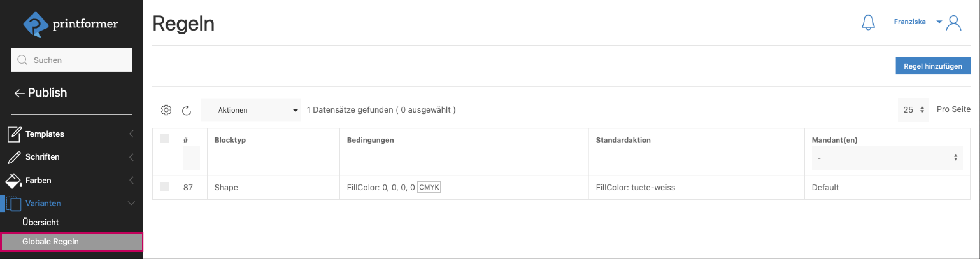
Task: Click the Schriften pencil icon
Action: pyautogui.click(x=14, y=157)
